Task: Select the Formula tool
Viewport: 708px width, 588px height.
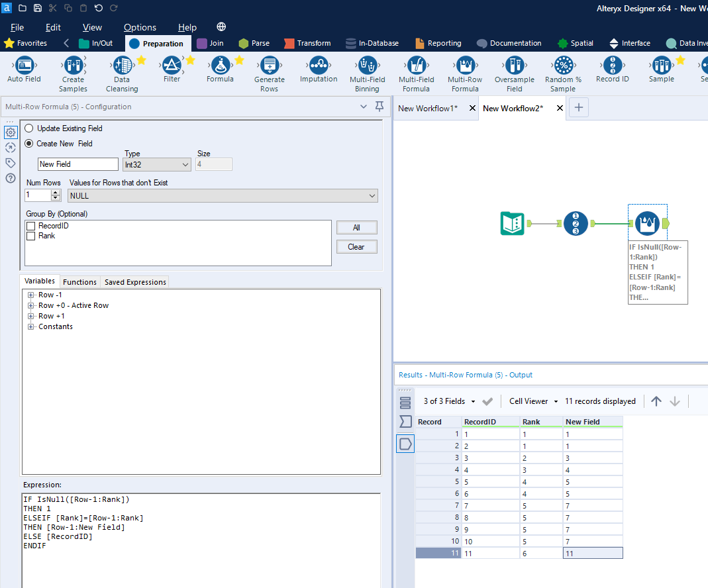Action: coord(220,69)
